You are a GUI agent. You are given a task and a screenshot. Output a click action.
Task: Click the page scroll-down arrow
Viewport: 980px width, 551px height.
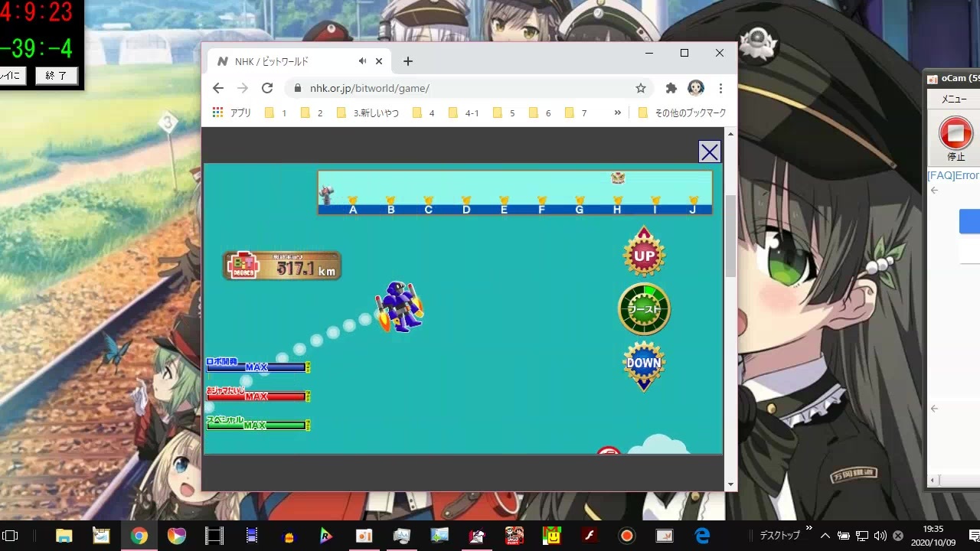point(730,484)
